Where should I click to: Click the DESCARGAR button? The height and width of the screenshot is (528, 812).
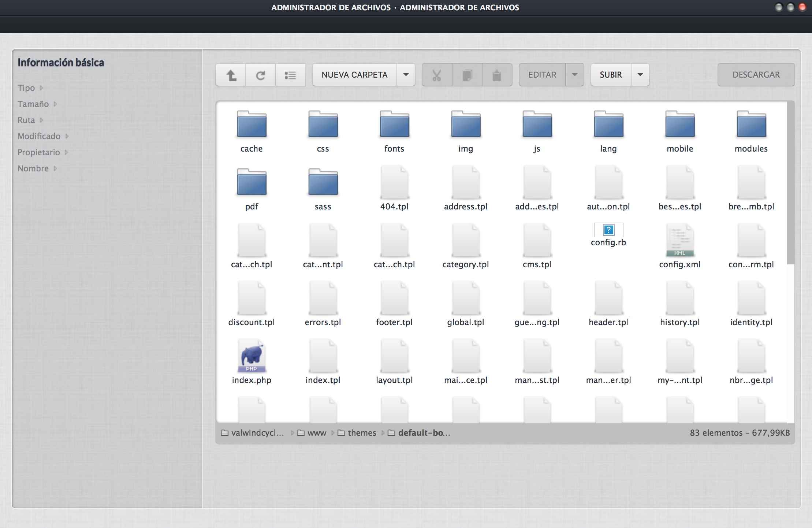coord(756,75)
